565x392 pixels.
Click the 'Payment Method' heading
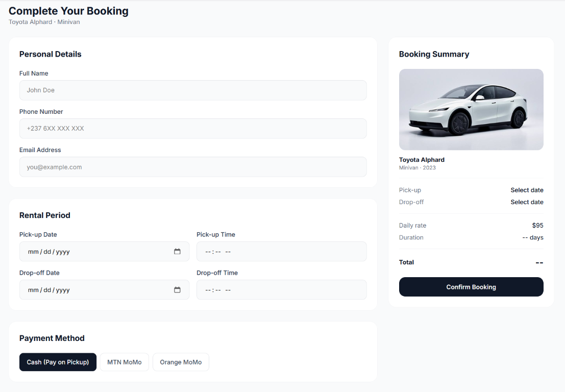tap(52, 338)
